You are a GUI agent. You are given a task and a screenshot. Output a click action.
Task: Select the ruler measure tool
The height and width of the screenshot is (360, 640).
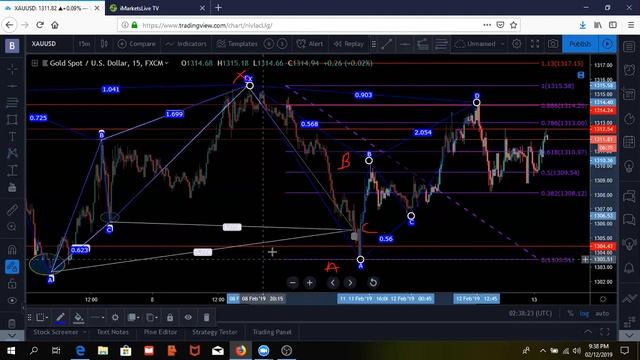12,209
